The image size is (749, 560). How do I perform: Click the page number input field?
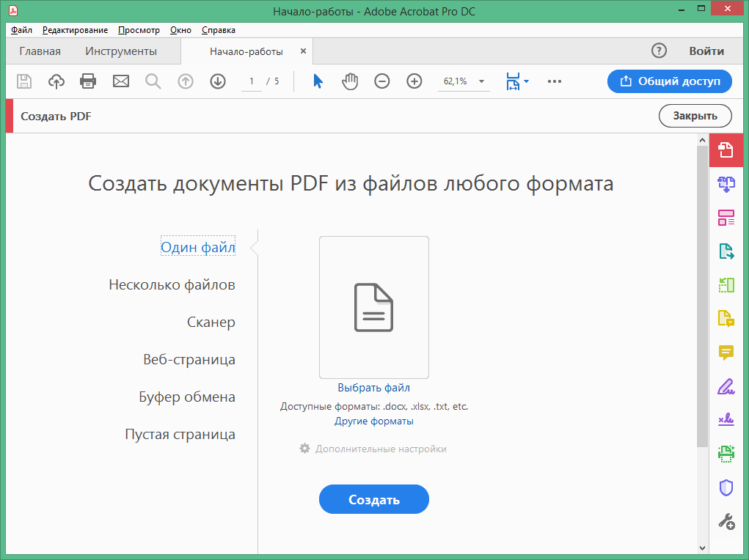tap(251, 81)
